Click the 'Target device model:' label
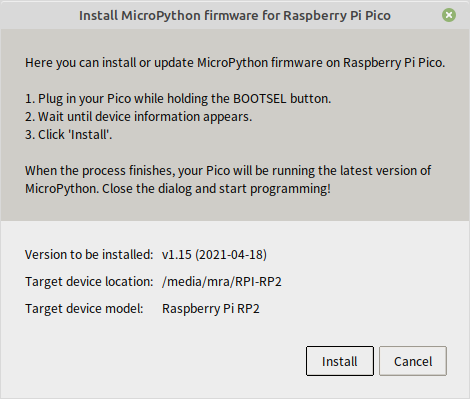Screen dimensions: 470x399 84,309
